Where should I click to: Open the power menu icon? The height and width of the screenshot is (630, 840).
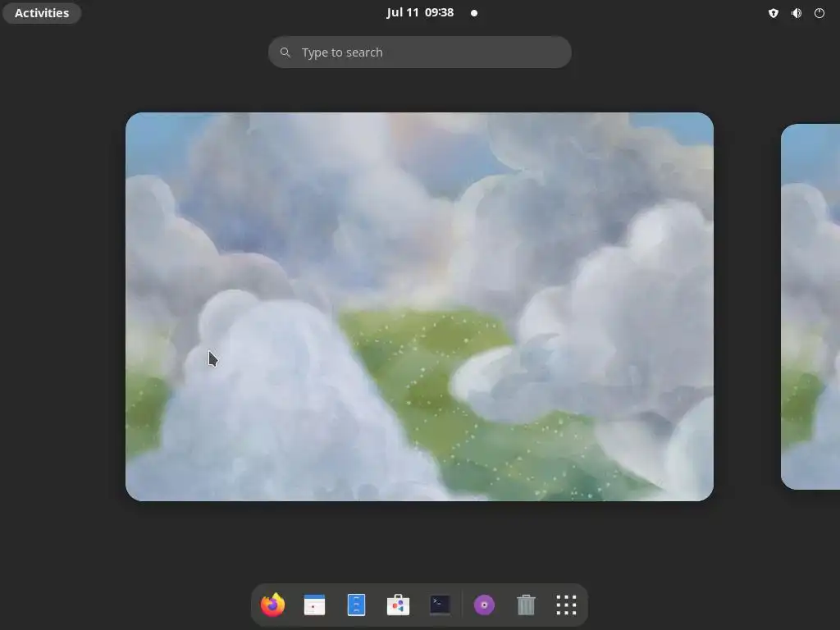click(819, 13)
